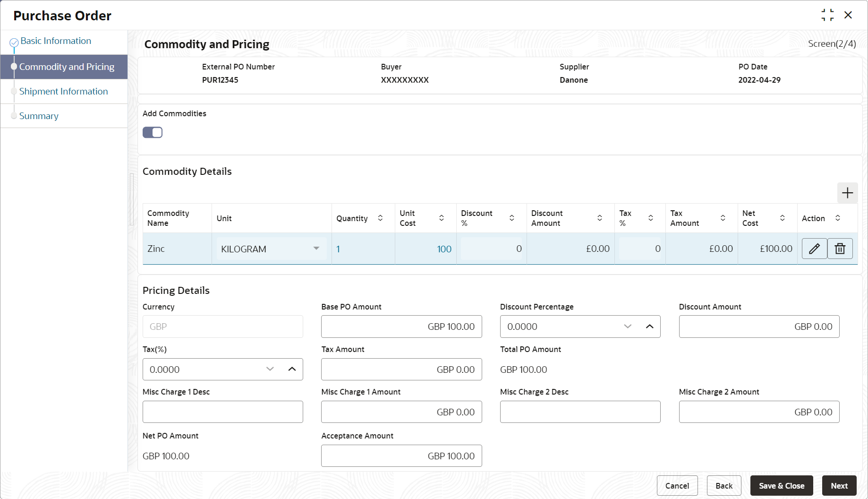
Task: Close the Purchase Order dialog
Action: pyautogui.click(x=848, y=15)
